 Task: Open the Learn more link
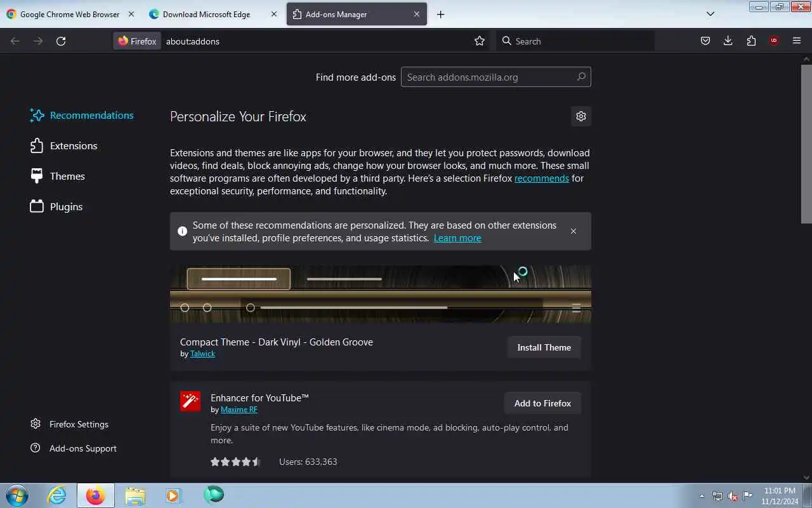click(x=457, y=237)
